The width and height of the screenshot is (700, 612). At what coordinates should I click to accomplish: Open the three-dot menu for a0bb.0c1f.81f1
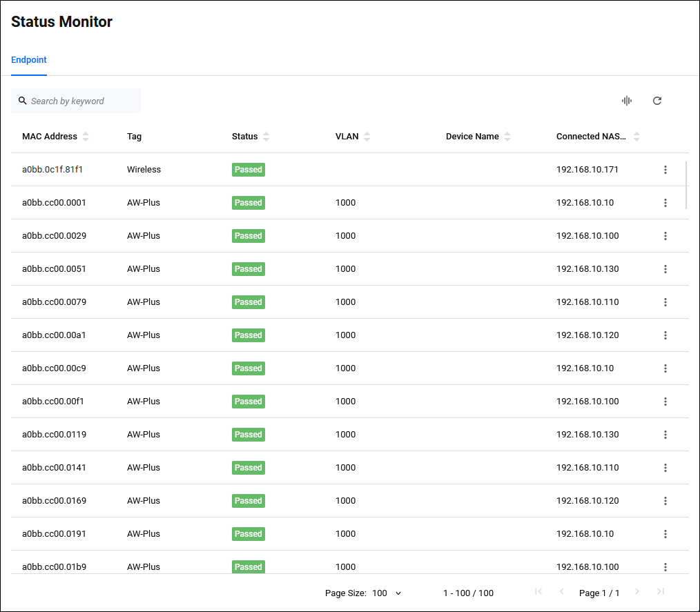pyautogui.click(x=665, y=170)
